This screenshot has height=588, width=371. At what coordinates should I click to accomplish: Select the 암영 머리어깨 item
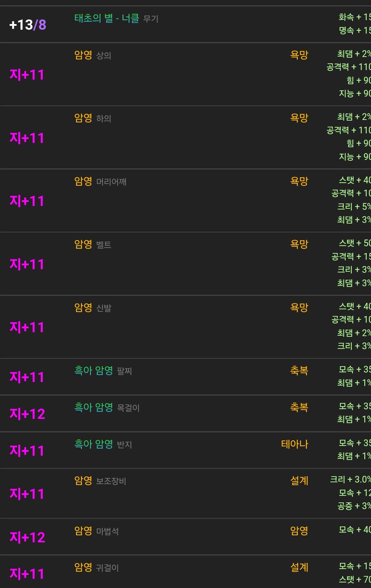[x=100, y=181]
